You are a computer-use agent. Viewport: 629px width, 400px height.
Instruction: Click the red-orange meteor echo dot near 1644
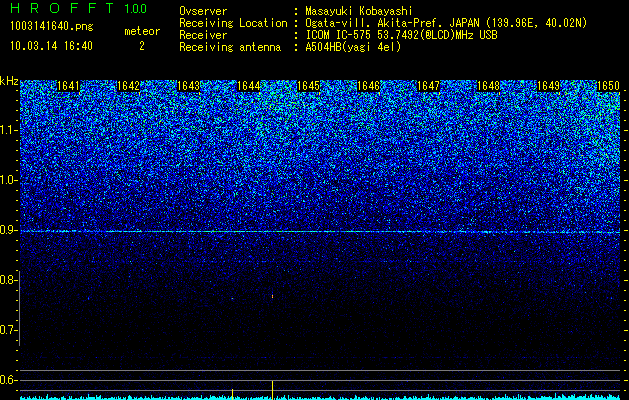(272, 296)
